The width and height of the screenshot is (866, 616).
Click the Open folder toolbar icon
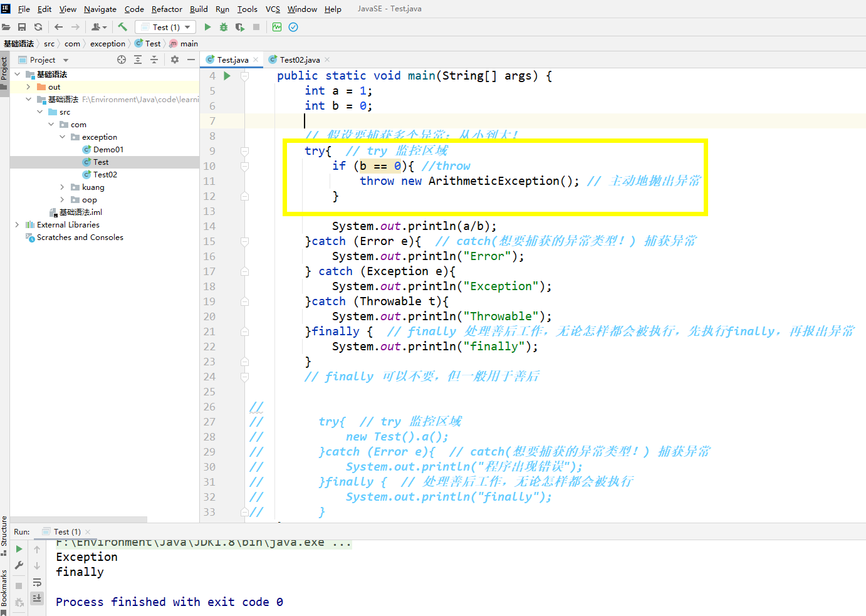(x=6, y=27)
